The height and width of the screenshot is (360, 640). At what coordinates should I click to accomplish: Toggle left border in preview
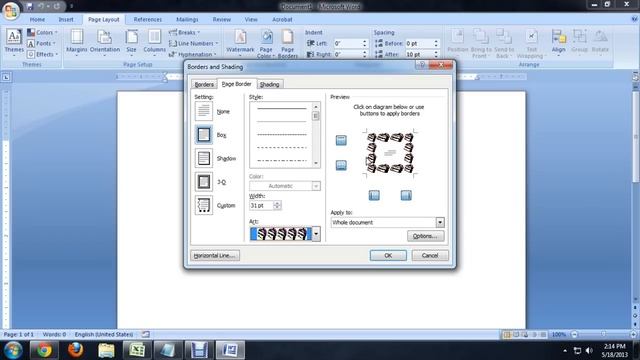374,196
